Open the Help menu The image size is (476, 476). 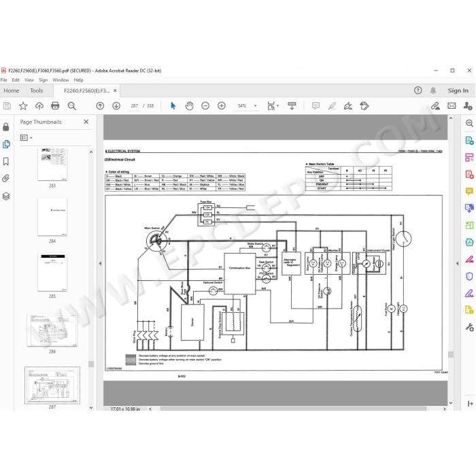coord(78,80)
